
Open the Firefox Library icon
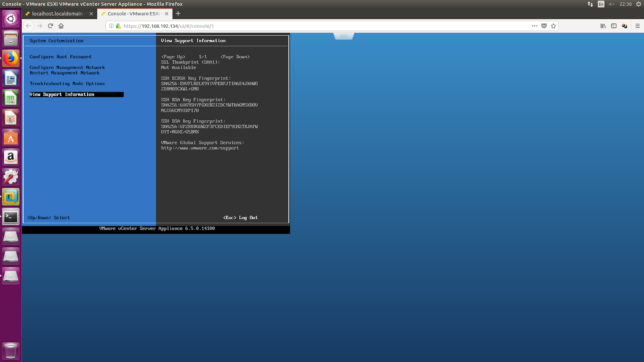[603, 26]
